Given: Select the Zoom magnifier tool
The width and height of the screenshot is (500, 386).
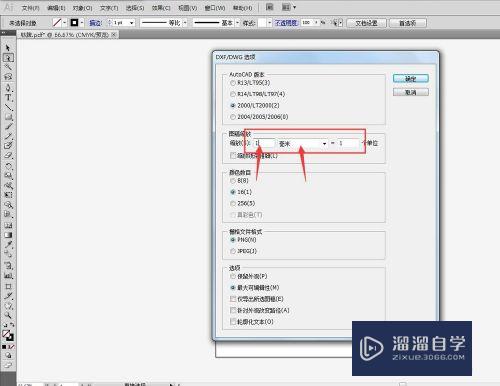Looking at the screenshot, I should [x=8, y=315].
